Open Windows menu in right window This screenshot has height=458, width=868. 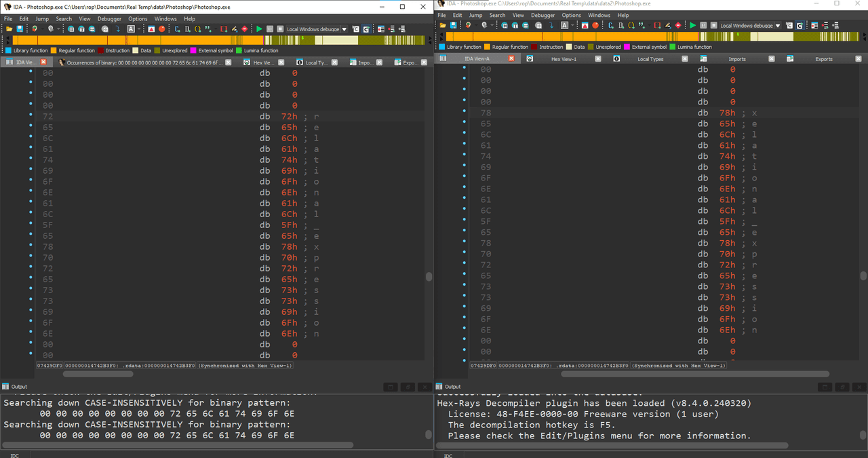pos(599,15)
